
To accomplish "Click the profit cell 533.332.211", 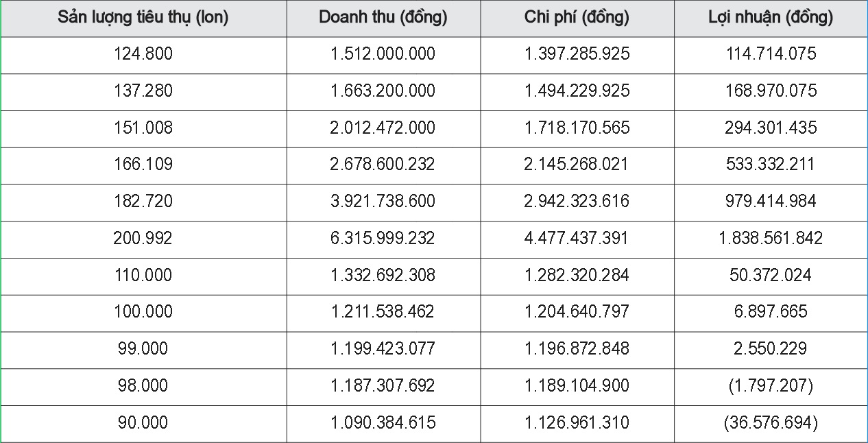I will (x=771, y=165).
